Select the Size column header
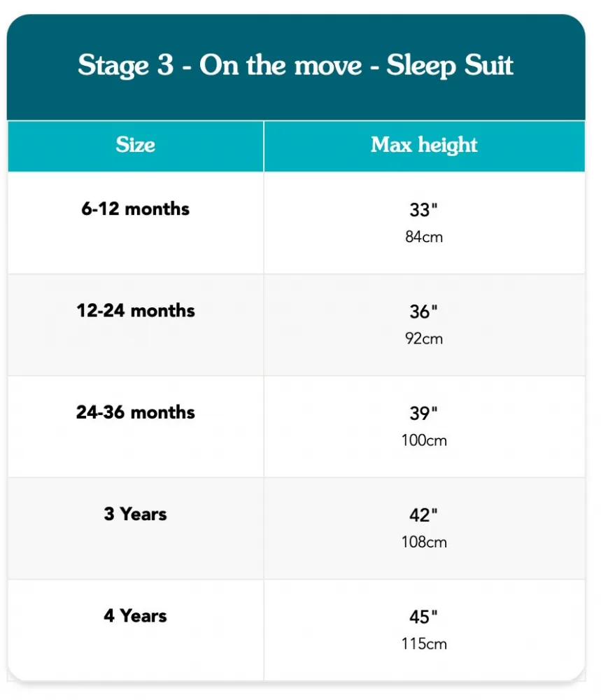The width and height of the screenshot is (601, 700). tap(136, 145)
